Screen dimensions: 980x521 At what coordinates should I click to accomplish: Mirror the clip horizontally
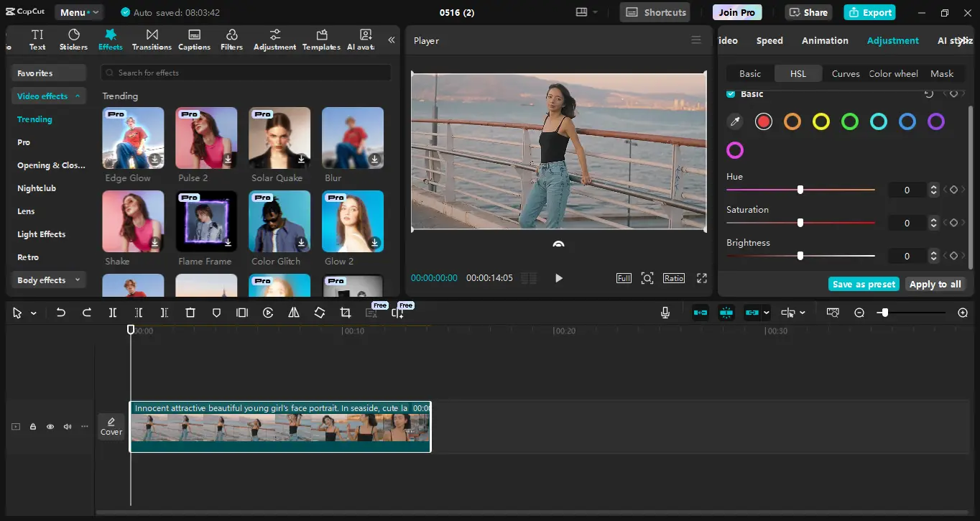[x=293, y=312]
